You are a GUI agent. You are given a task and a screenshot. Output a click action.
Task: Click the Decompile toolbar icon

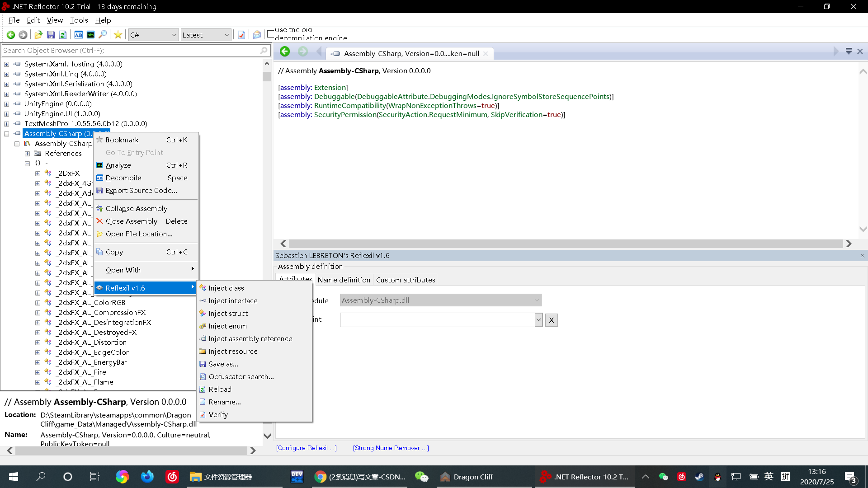(x=78, y=35)
